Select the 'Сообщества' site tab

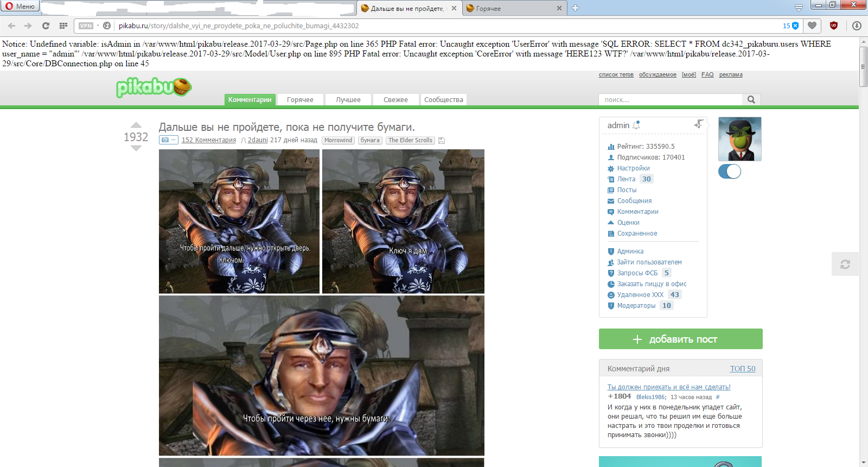point(444,99)
